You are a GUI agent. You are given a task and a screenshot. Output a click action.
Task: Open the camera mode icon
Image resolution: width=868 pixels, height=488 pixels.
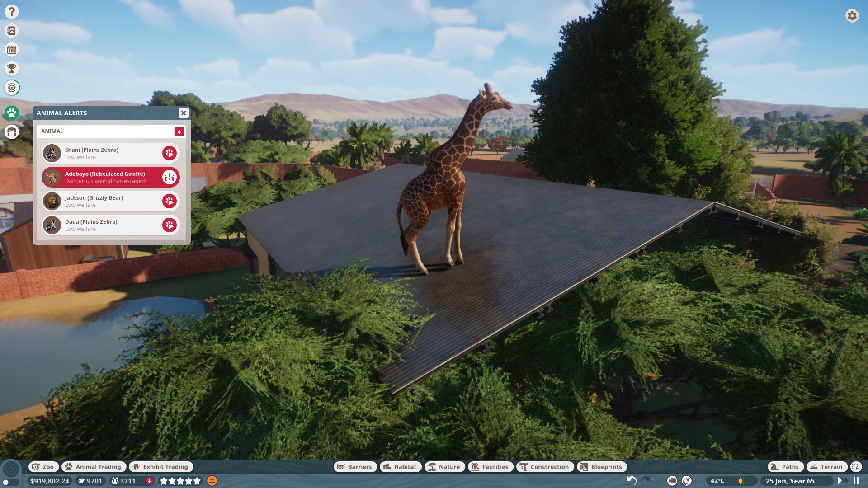(672, 481)
